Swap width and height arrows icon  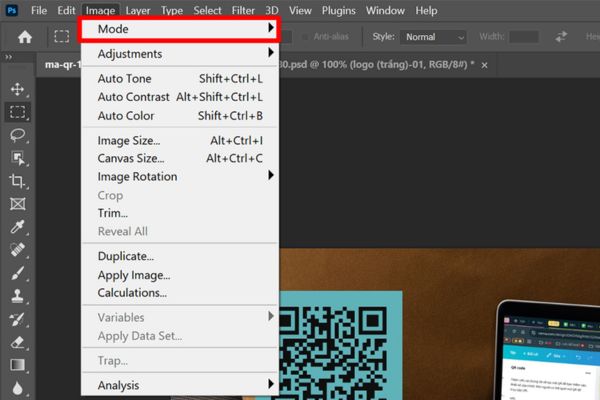click(x=561, y=37)
